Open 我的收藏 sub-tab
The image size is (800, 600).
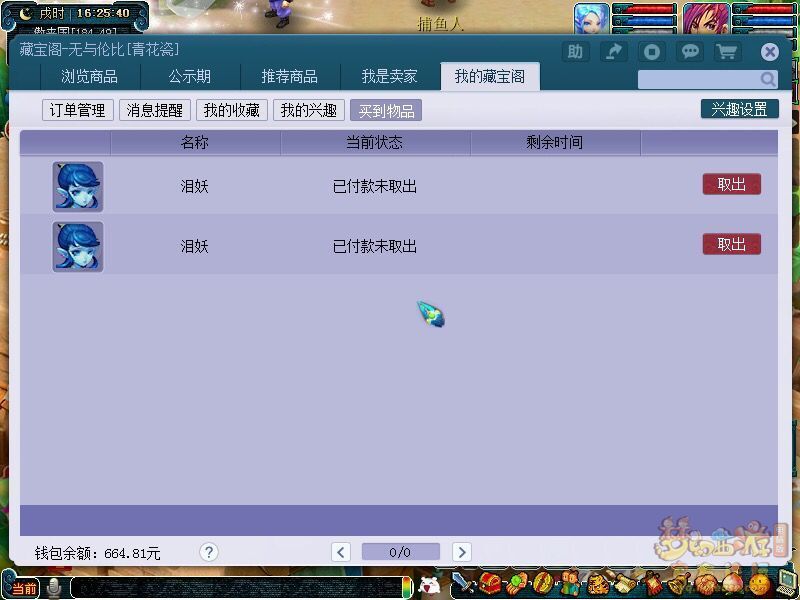232,110
